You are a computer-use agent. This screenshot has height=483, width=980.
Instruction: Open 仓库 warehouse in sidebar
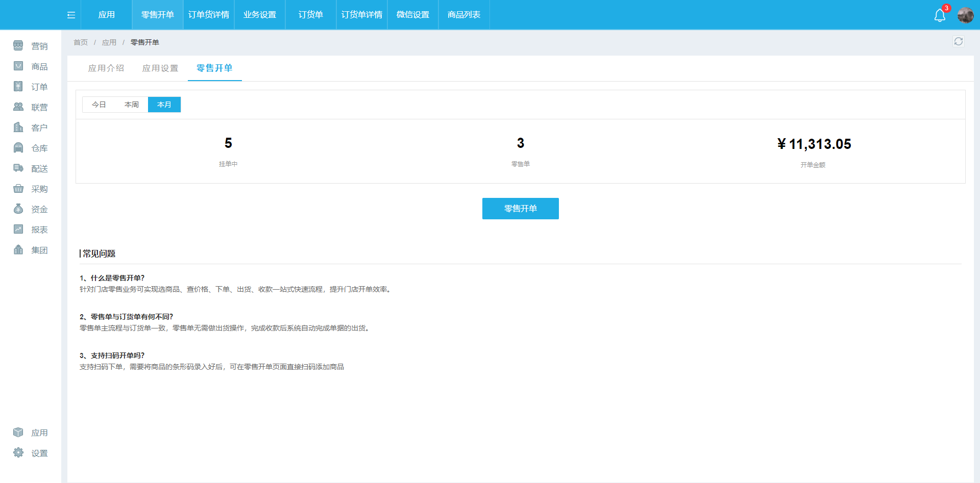(31, 148)
